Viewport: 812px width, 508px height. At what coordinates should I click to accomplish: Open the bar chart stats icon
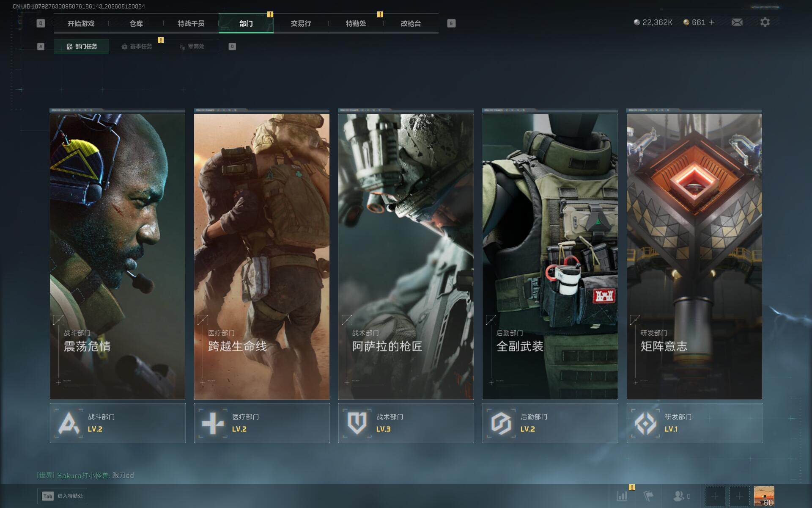coord(622,496)
